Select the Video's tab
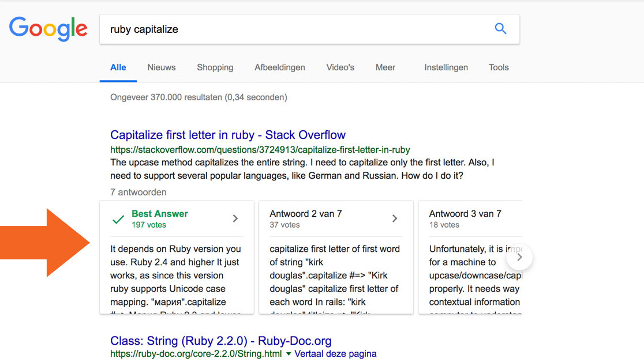 340,67
